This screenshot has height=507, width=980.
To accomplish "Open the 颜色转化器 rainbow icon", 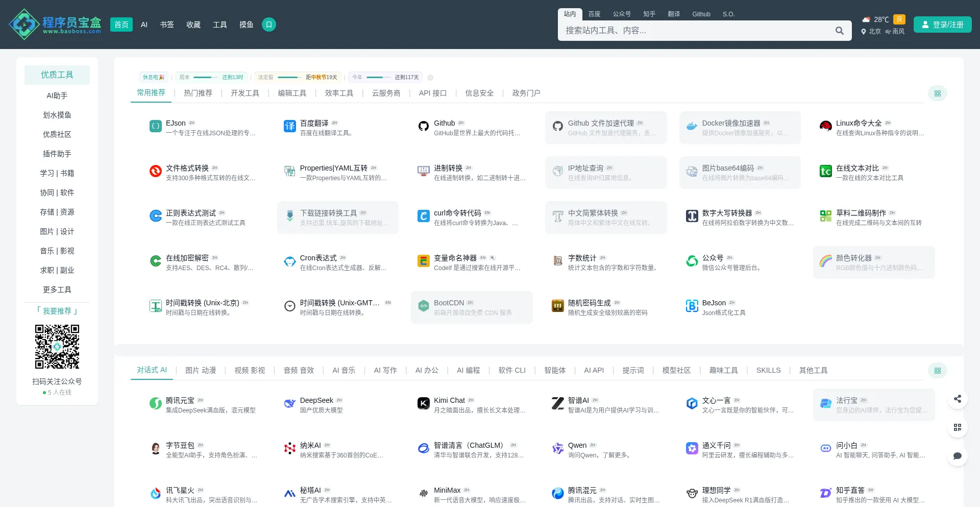I will point(826,261).
